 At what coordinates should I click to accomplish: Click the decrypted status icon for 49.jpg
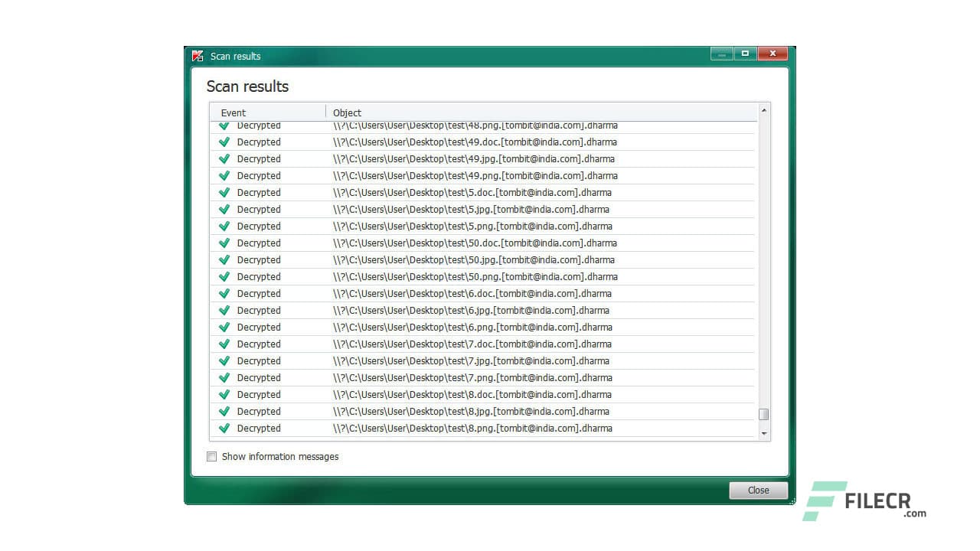(224, 158)
